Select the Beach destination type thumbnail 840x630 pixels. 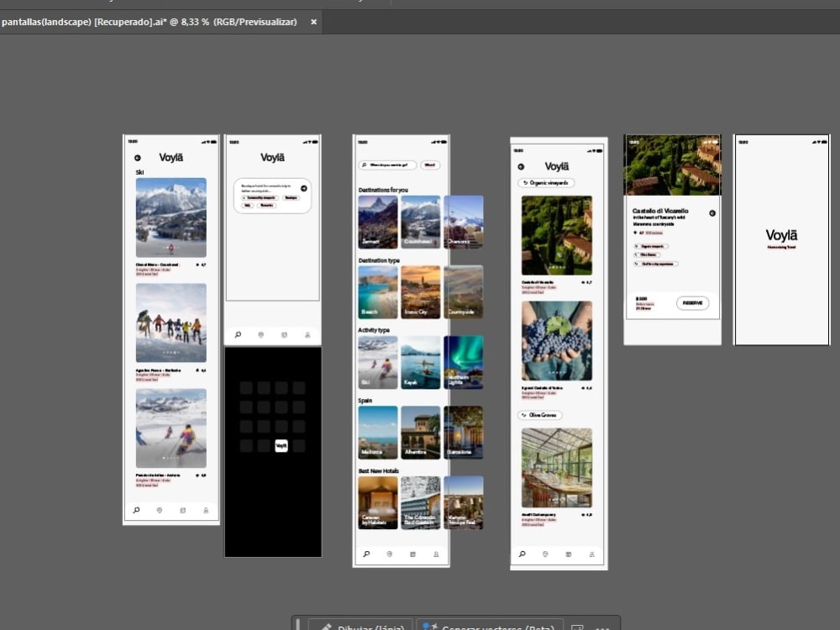[x=378, y=292]
